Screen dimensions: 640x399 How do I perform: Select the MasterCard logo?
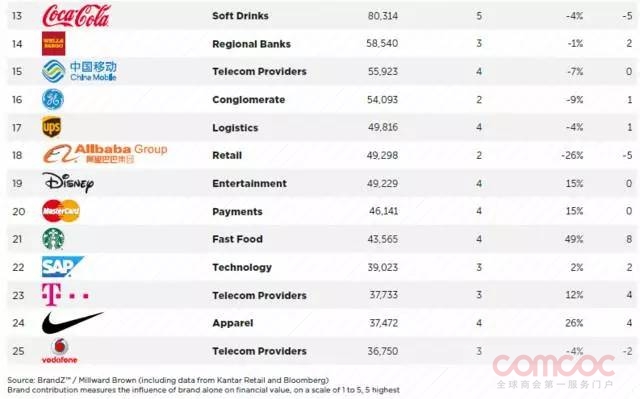tap(61, 211)
